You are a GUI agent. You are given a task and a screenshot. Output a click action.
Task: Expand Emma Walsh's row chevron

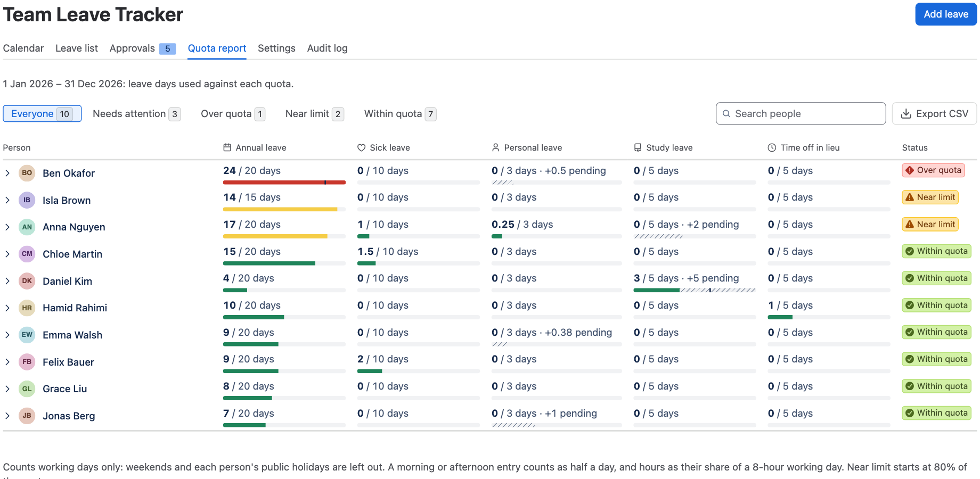[x=7, y=335]
